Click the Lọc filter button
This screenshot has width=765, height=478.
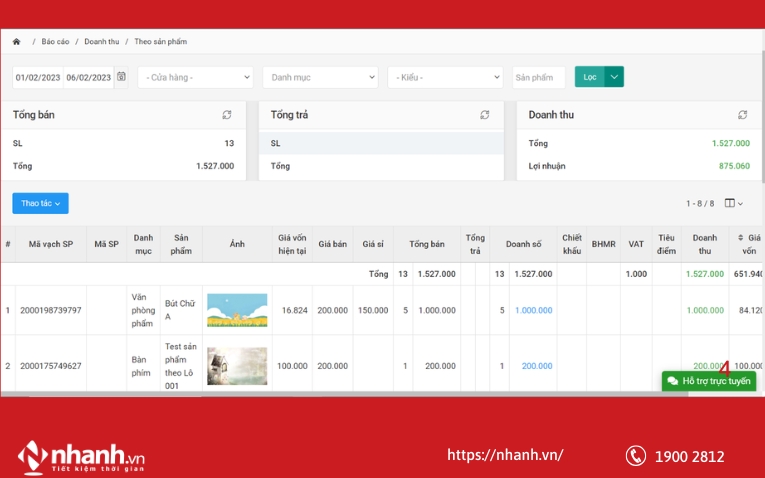coord(589,77)
